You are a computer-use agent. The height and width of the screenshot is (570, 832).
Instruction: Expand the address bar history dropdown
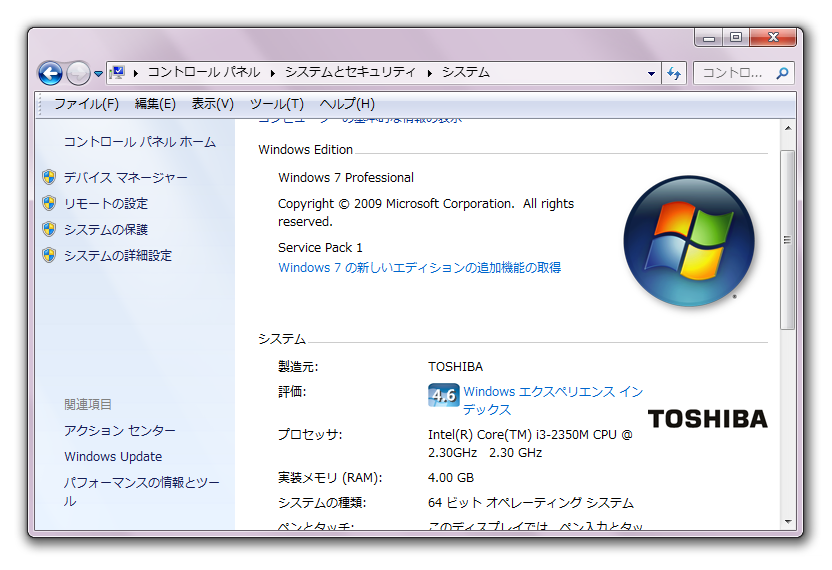tap(651, 73)
